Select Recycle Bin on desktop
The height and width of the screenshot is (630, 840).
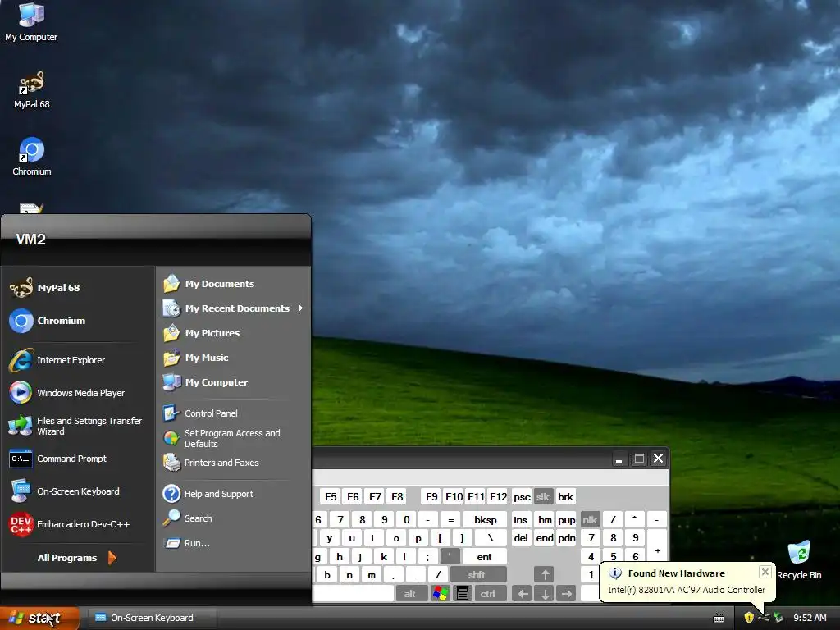tap(799, 560)
